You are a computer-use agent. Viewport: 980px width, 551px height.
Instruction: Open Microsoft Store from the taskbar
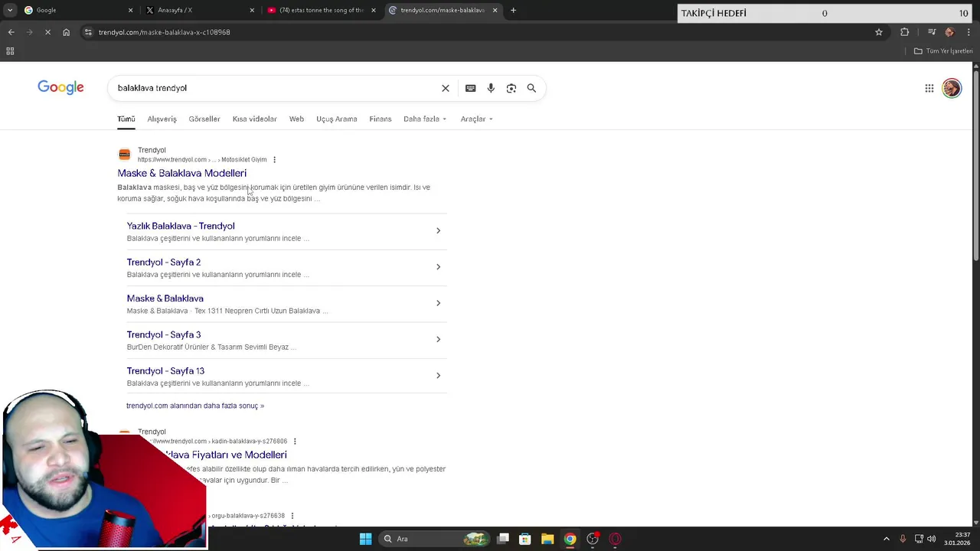coord(525,539)
